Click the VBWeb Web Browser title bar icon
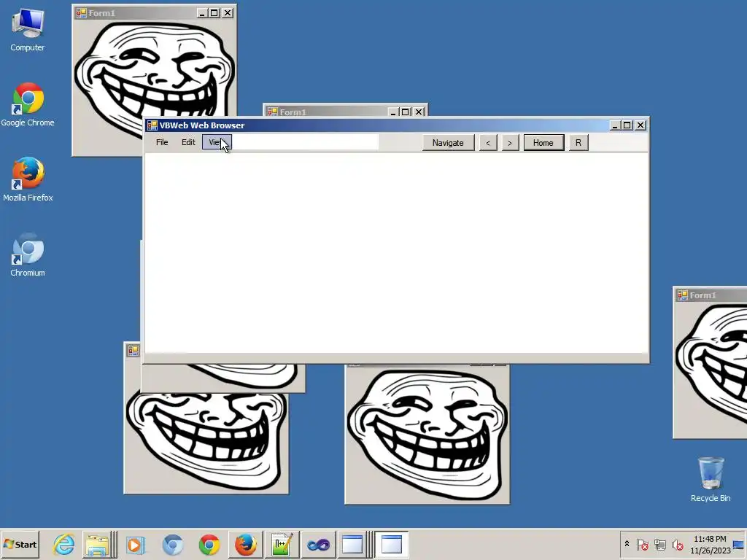 pyautogui.click(x=152, y=125)
